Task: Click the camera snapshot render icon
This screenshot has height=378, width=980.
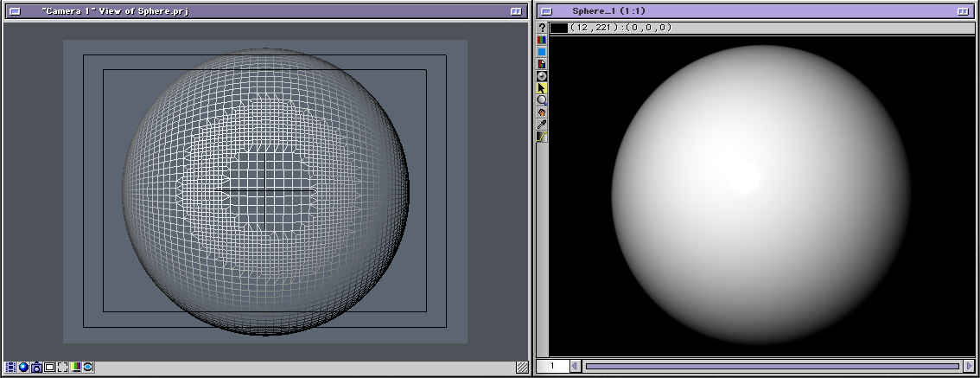Action: pos(36,368)
